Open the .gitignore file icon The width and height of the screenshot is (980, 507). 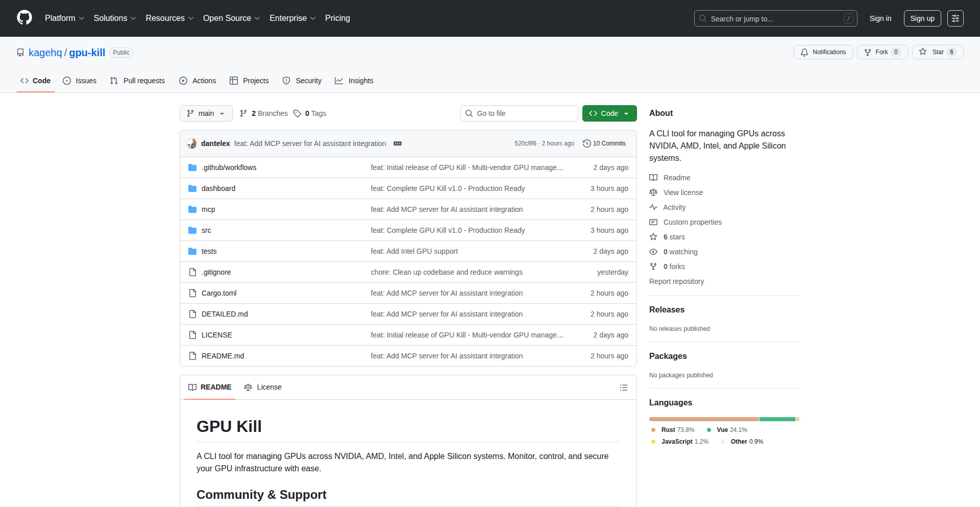[x=192, y=272]
